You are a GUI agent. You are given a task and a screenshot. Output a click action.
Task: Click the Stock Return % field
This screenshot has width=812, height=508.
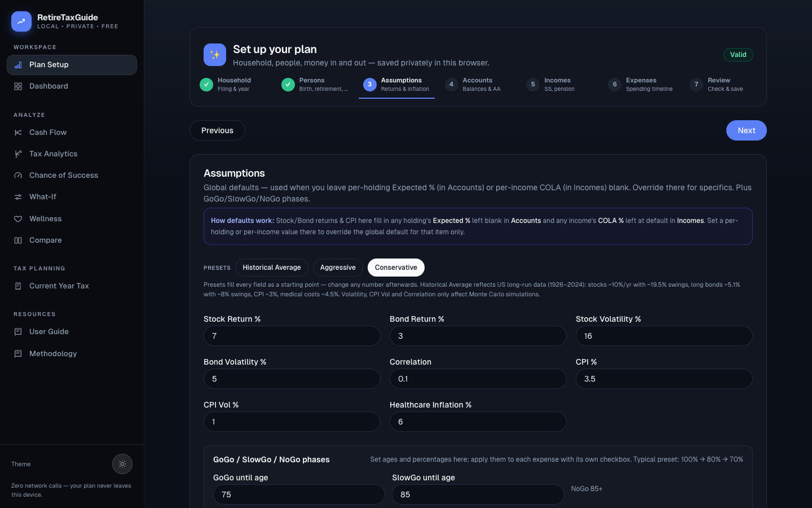(x=292, y=336)
